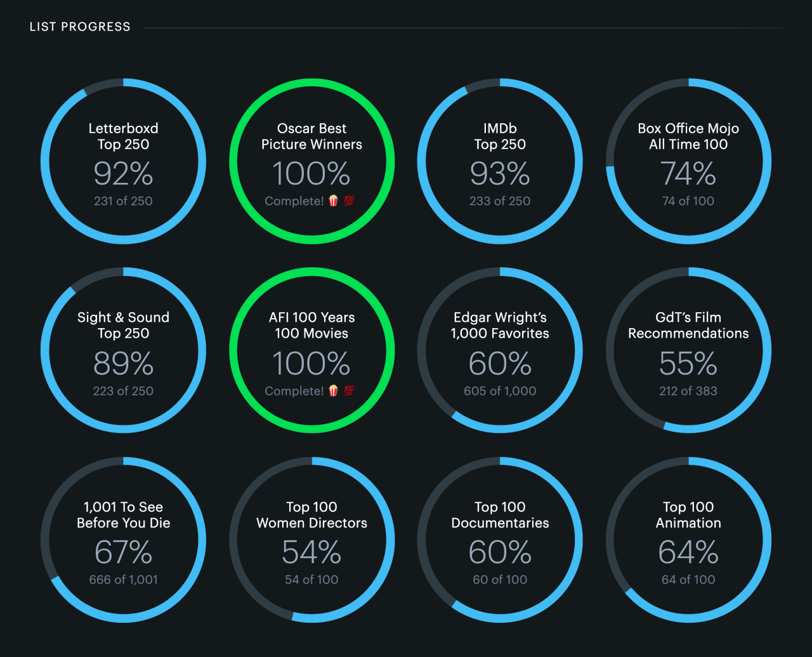812x657 pixels.
Task: Click the 100 emoji under AFI 100 Years
Action: pyautogui.click(x=349, y=390)
